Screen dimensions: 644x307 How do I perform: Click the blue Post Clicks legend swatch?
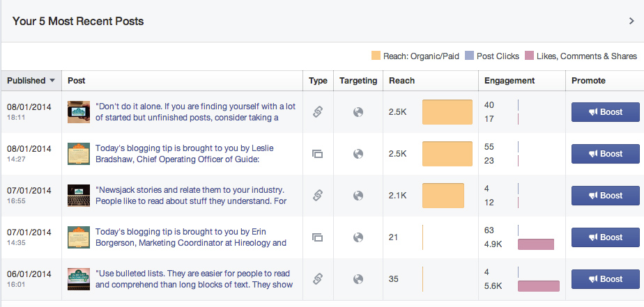[470, 56]
